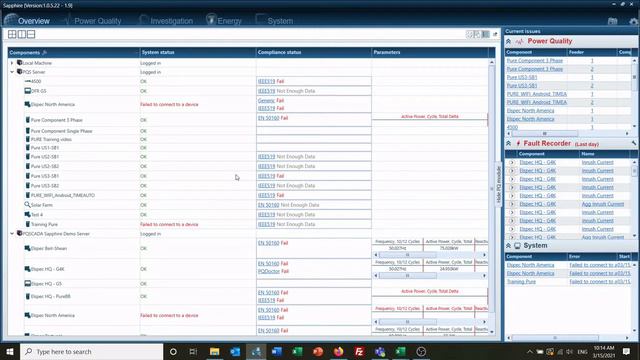Screen dimensions: 640x360
Task: Open FileZilla from the taskbar
Action: [x=359, y=351]
